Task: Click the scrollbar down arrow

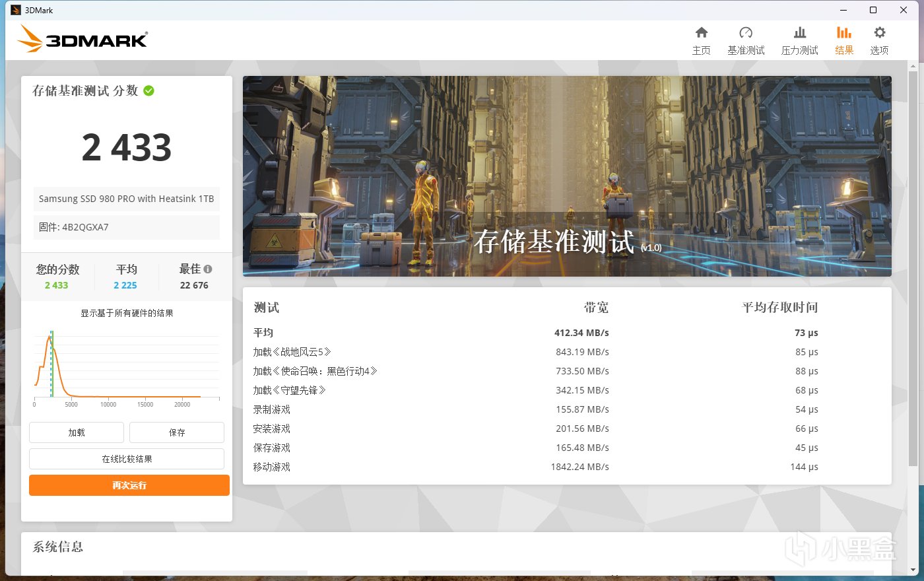Action: pos(913,570)
